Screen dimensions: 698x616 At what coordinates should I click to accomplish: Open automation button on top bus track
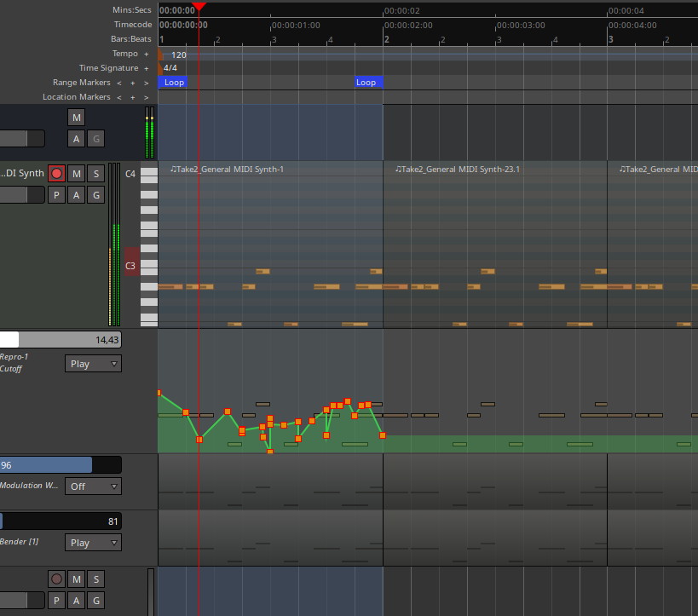[77, 139]
